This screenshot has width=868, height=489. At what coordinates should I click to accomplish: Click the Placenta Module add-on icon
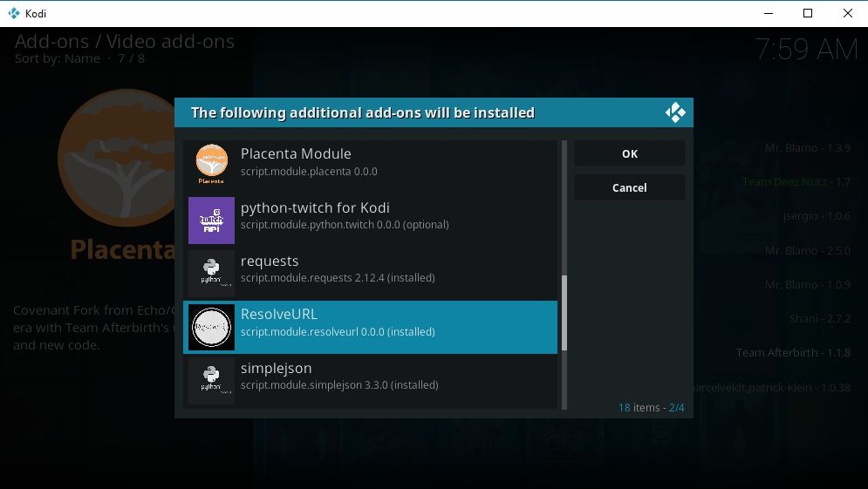point(211,163)
